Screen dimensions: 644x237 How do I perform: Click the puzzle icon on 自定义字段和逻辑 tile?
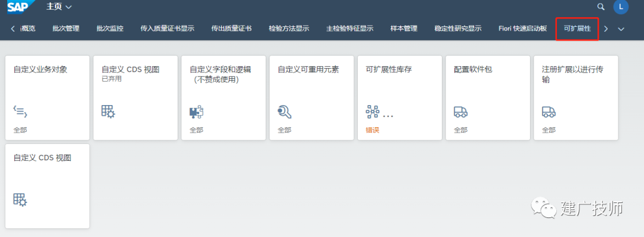click(x=196, y=112)
